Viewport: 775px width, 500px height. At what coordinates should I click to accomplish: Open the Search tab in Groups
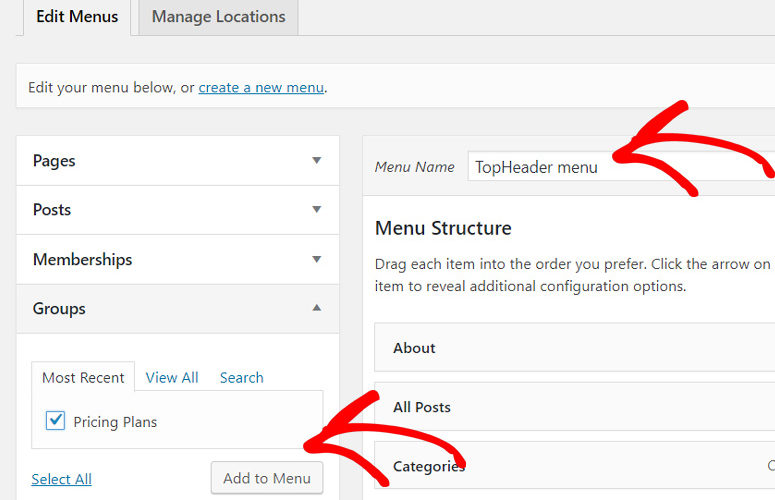pyautogui.click(x=241, y=377)
